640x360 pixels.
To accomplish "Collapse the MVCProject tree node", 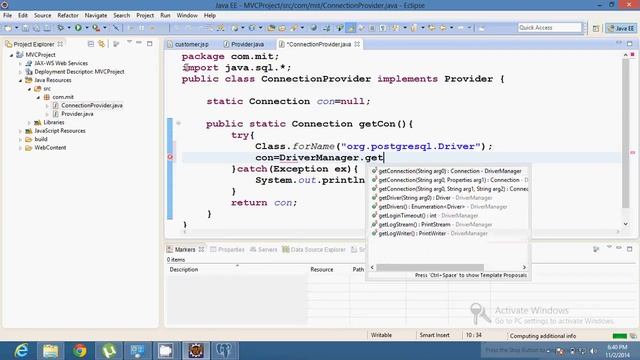I will (x=11, y=55).
